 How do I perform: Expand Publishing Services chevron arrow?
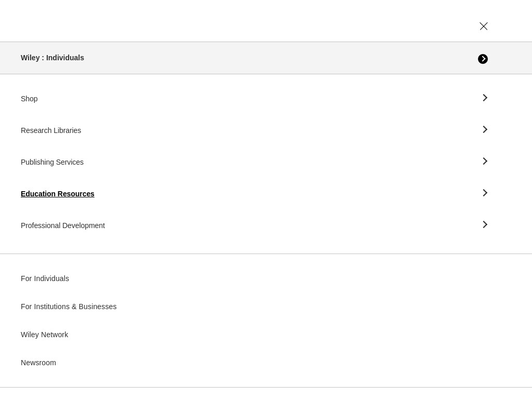click(485, 161)
